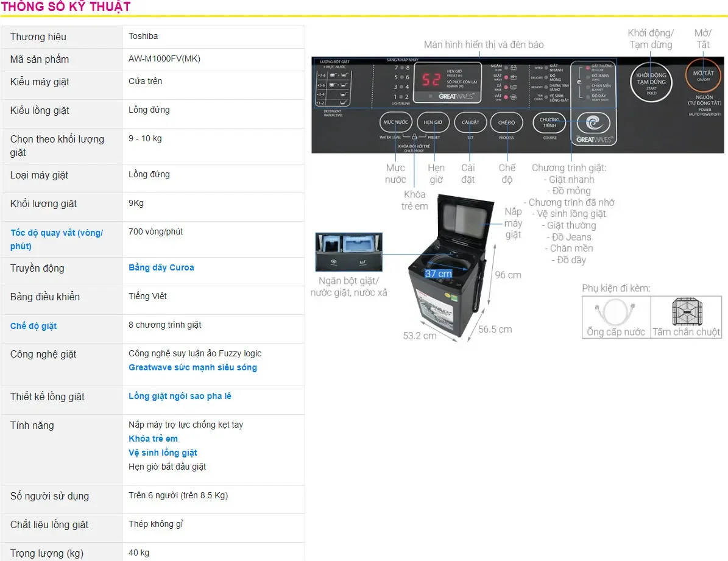This screenshot has width=728, height=561.
Task: Click the 'Khối lượng giặt' row label
Action: (43, 203)
